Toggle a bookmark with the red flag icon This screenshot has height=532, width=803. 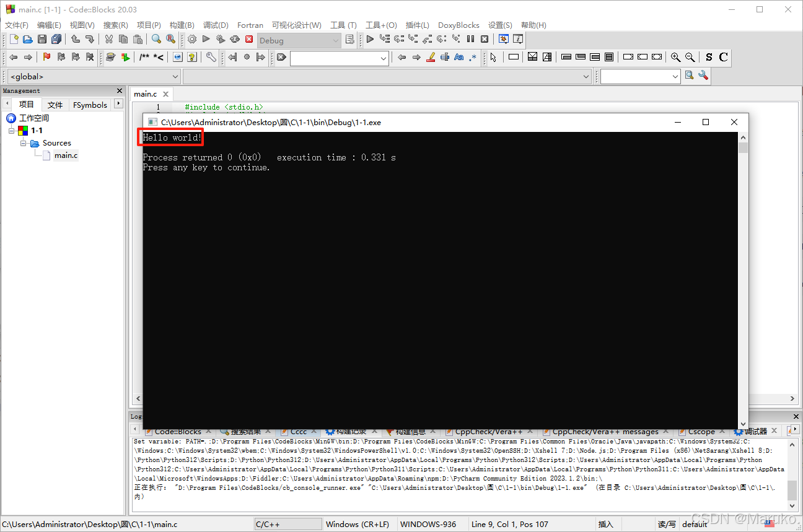(x=46, y=57)
